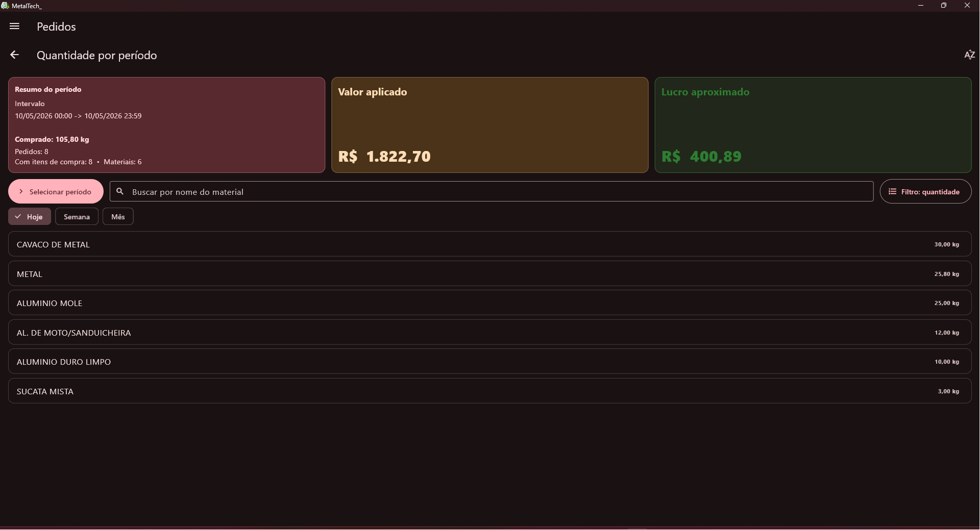Screen dimensions: 980x530
Task: Click the interval dates 10/05/2026 text
Action: (x=78, y=116)
